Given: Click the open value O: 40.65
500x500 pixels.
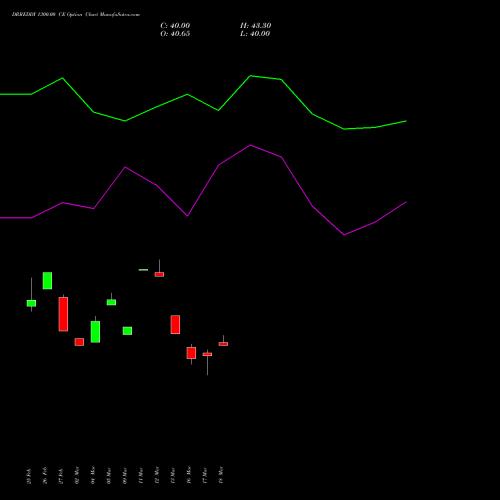Looking at the screenshot, I should (x=175, y=34).
